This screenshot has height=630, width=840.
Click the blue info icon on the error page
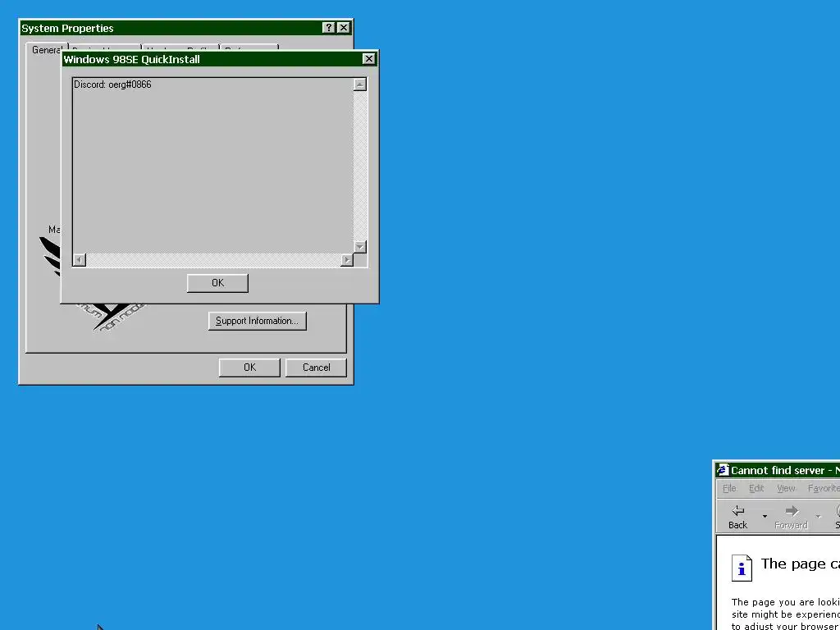point(742,568)
